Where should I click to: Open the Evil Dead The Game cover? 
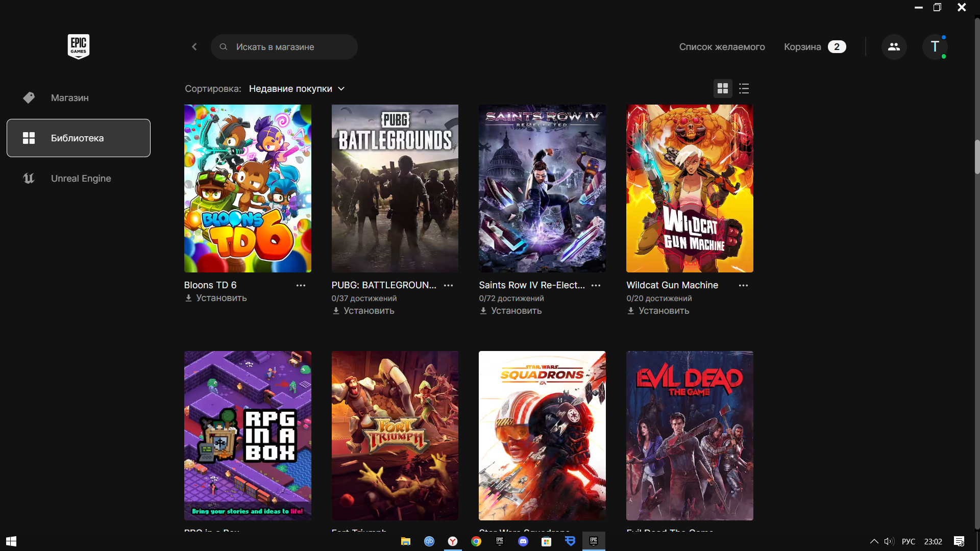[690, 436]
